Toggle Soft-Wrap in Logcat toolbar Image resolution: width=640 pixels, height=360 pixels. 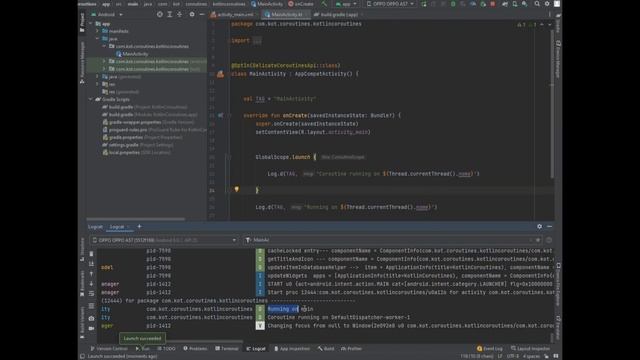[x=91, y=294]
